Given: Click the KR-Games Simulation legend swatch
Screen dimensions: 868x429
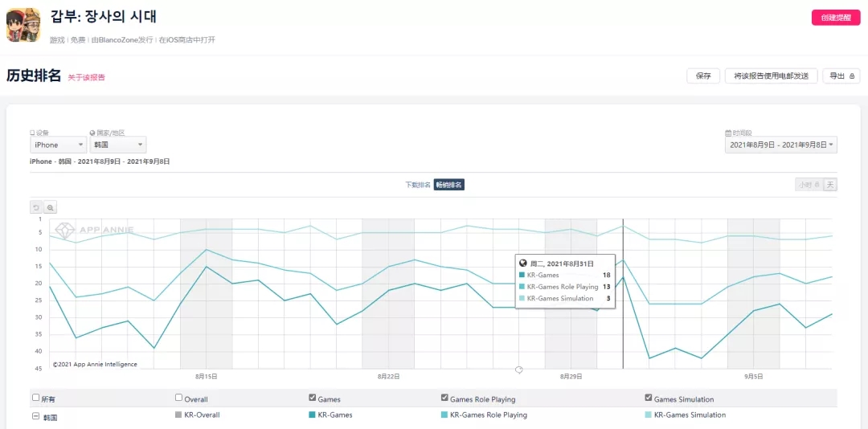Looking at the screenshot, I should pyautogui.click(x=649, y=415).
